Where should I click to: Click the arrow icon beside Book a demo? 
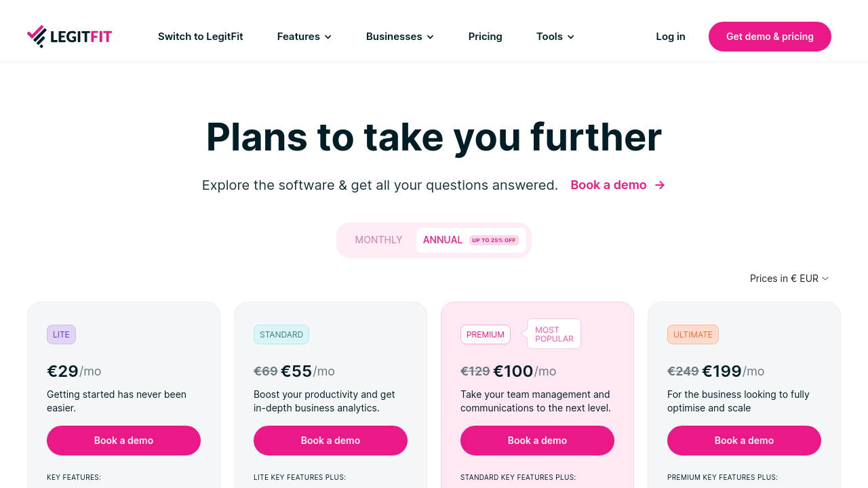tap(660, 185)
